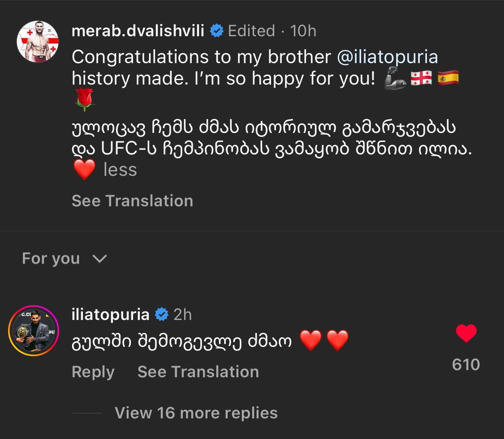Collapse the caption with the less link
This screenshot has height=439, width=504.
tap(120, 170)
